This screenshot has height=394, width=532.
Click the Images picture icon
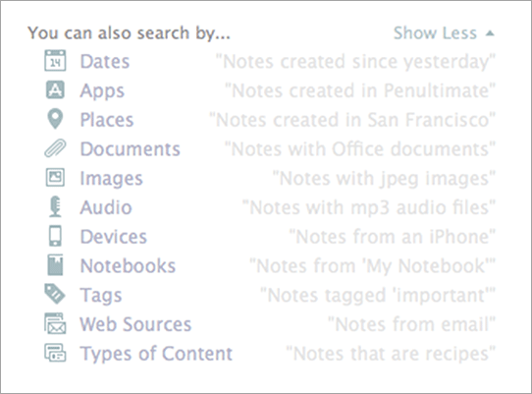click(x=55, y=178)
